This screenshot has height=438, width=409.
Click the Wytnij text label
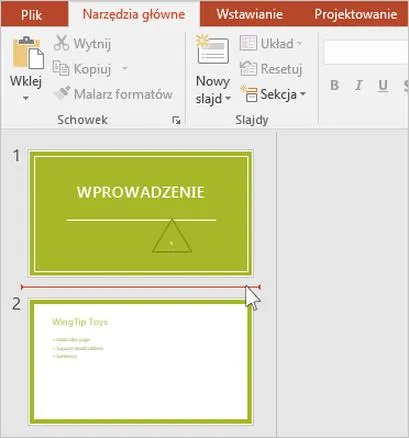tap(92, 44)
